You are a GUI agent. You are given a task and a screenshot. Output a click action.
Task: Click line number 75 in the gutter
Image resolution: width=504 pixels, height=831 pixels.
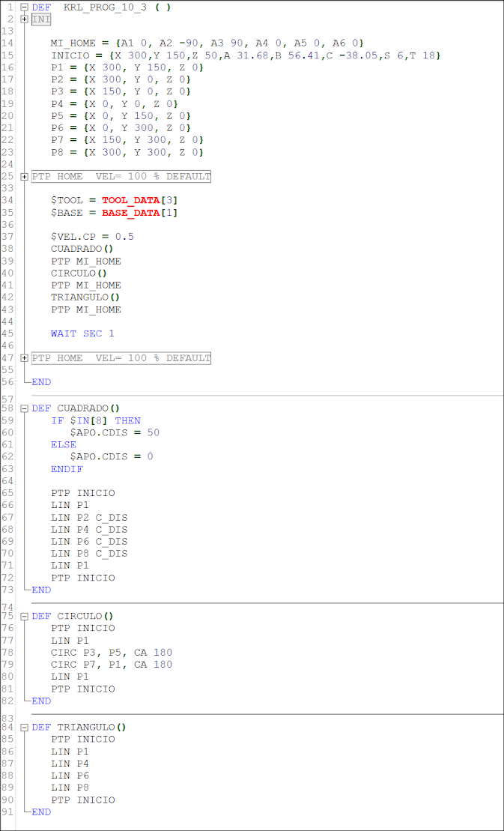8,617
